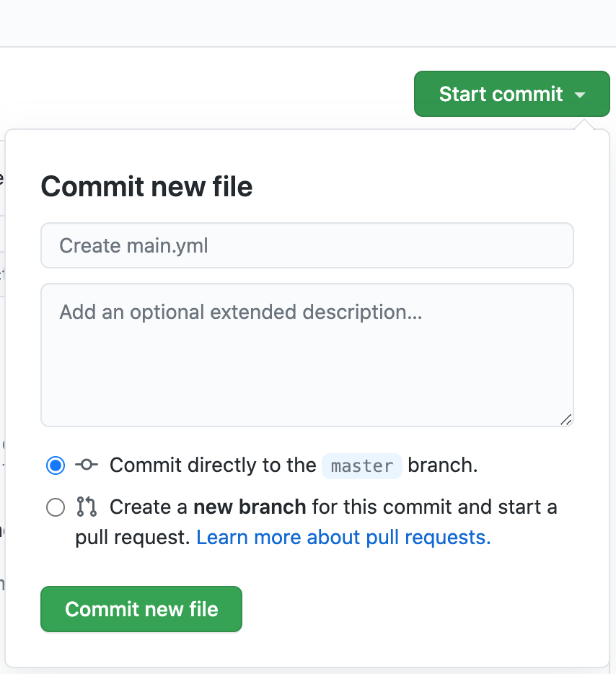Click the green Commit new file button

pyautogui.click(x=141, y=609)
